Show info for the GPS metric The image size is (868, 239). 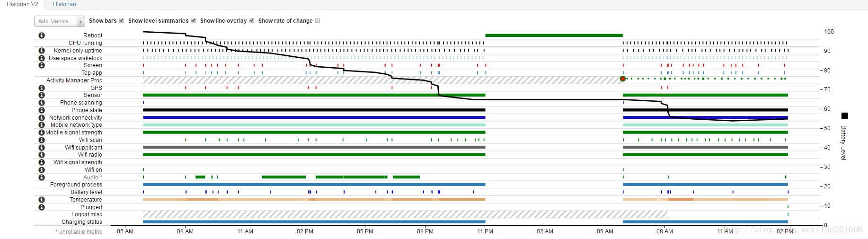point(42,88)
